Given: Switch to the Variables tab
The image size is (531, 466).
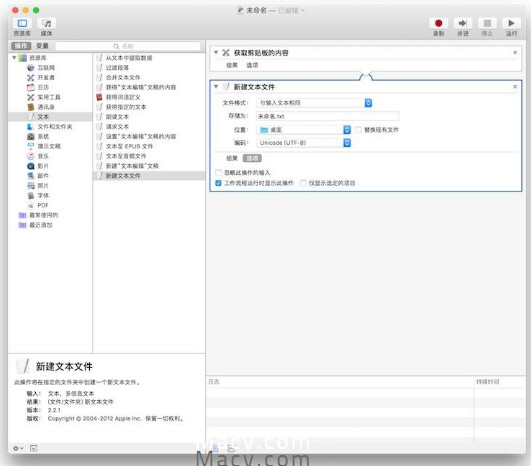Looking at the screenshot, I should 42,46.
